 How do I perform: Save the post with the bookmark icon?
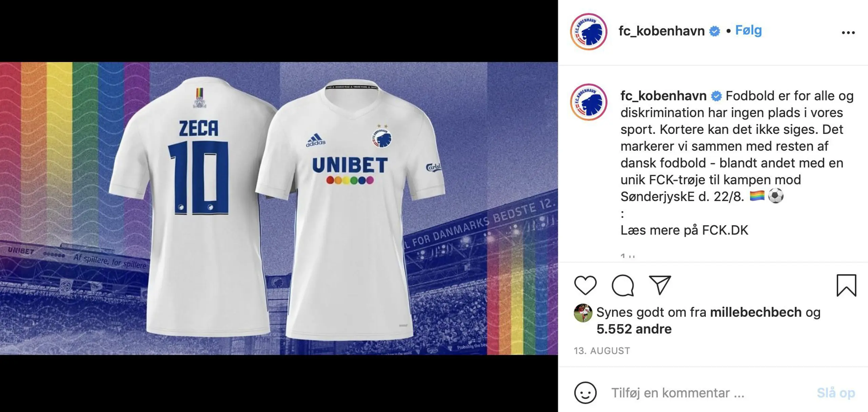846,285
